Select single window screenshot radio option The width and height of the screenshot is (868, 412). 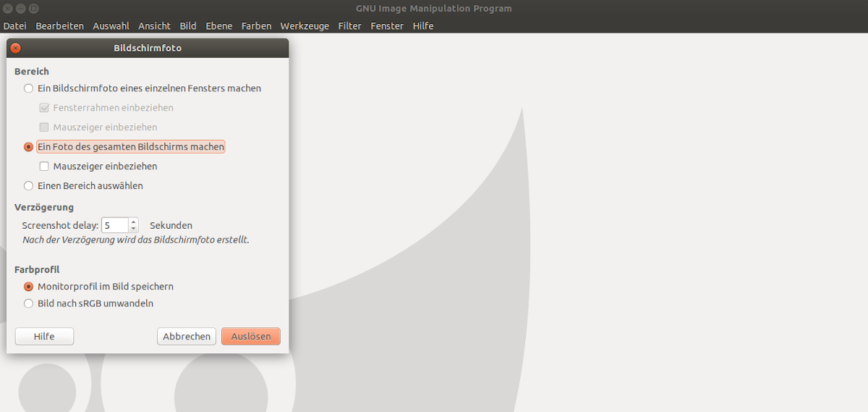tap(29, 88)
